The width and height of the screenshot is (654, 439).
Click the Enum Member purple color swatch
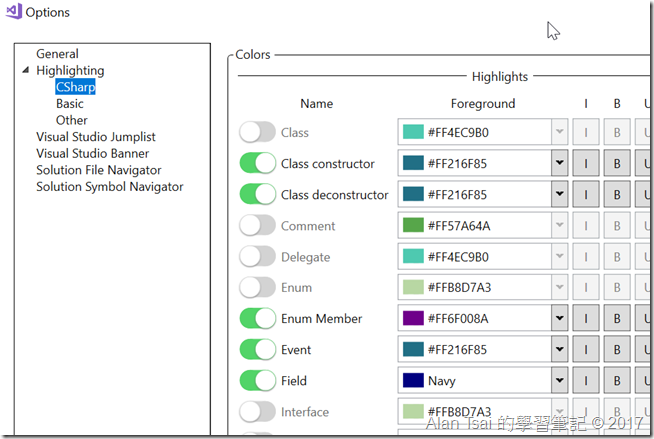[x=412, y=319]
